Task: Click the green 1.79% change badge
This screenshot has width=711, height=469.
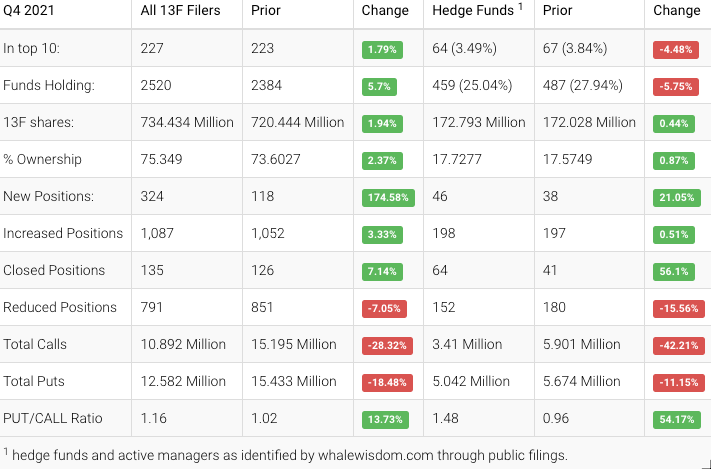Action: click(x=380, y=49)
